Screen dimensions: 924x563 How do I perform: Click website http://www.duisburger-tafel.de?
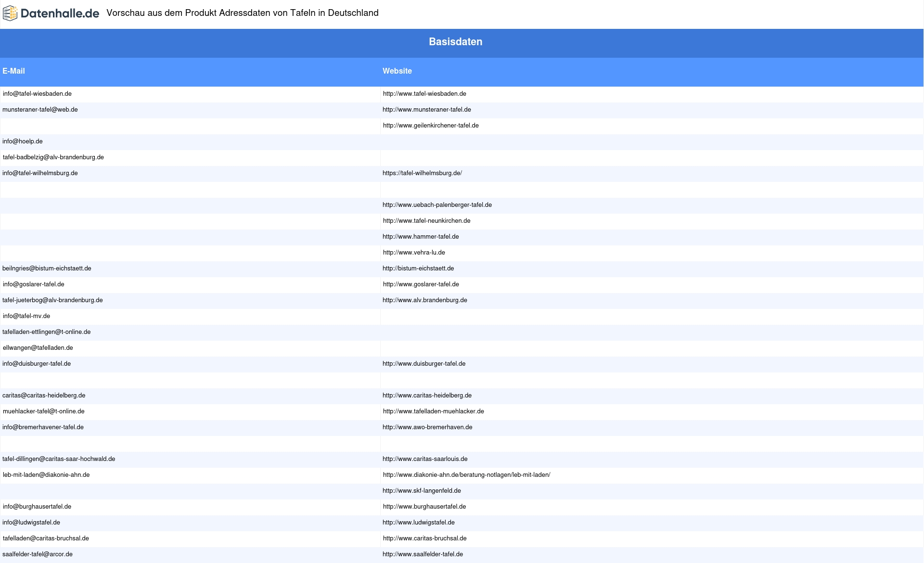pos(424,364)
